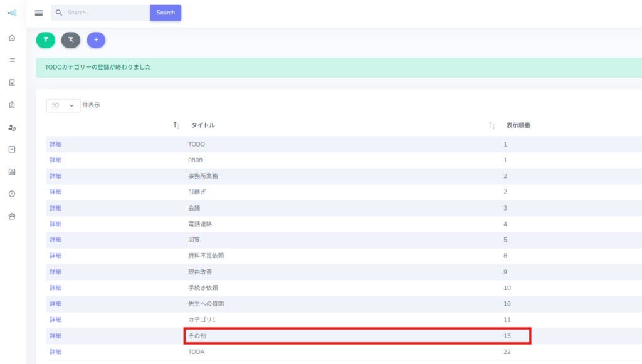Open the checkbox task icon in the sidebar
This screenshot has height=364, width=642.
point(11,149)
